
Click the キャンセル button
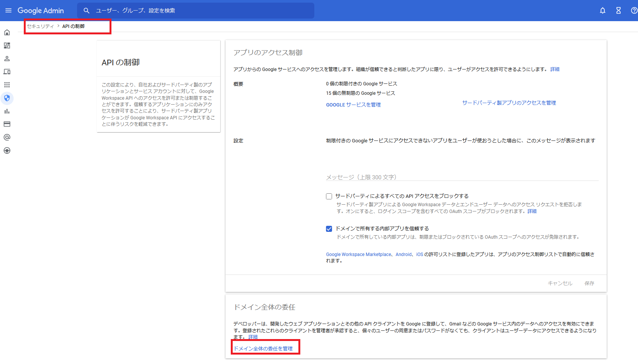[560, 283]
